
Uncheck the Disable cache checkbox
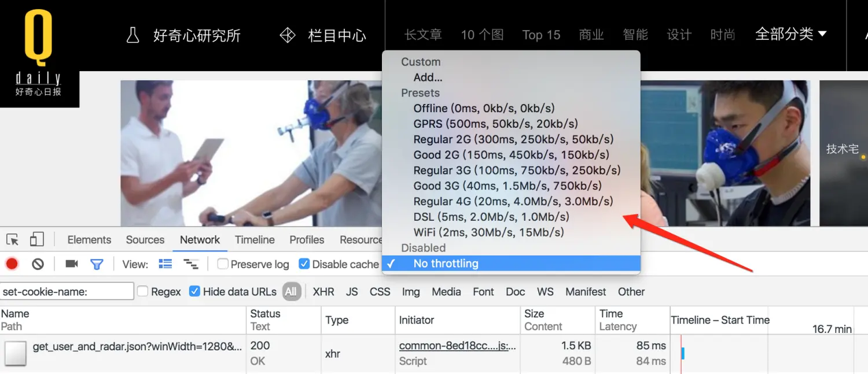coord(304,264)
